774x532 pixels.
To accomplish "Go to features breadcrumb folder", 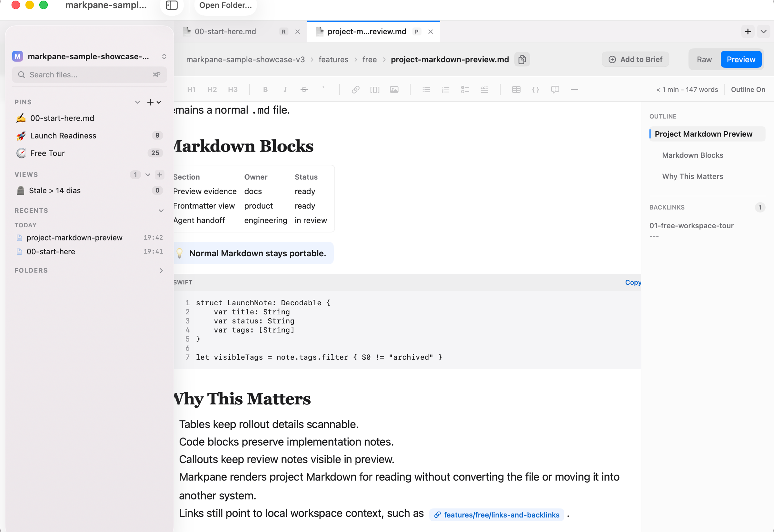I will (x=333, y=59).
